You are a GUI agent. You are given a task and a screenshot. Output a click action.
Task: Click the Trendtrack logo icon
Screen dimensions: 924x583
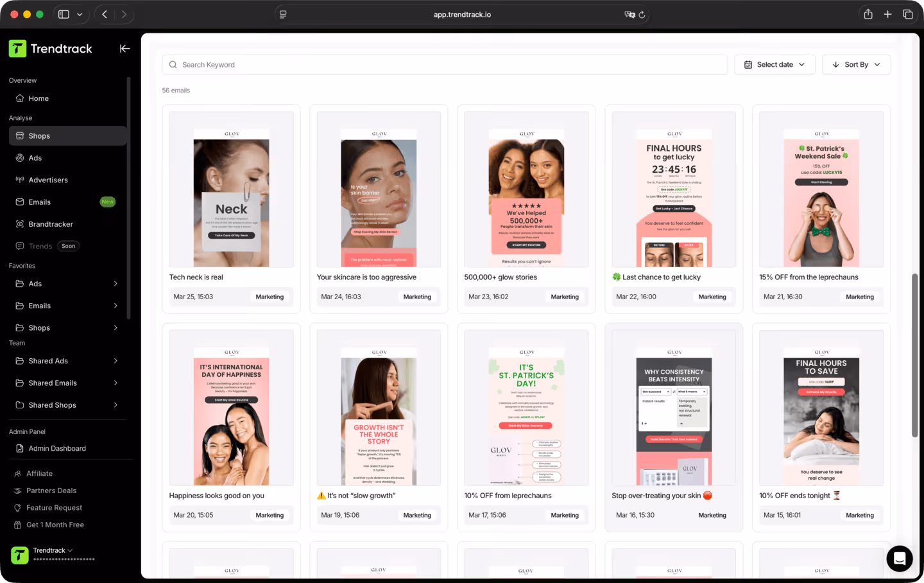pyautogui.click(x=18, y=49)
